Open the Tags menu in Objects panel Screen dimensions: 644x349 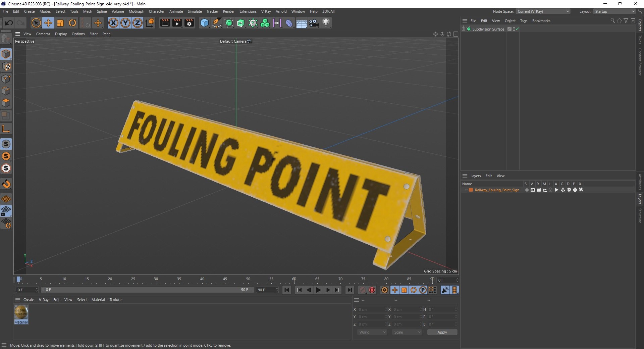pos(524,21)
